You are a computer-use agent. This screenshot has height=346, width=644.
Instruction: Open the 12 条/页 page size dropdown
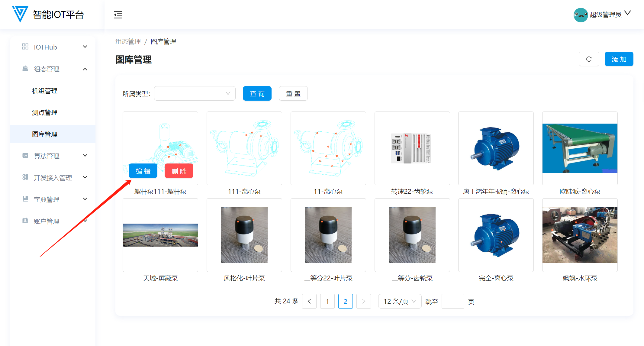pyautogui.click(x=399, y=301)
